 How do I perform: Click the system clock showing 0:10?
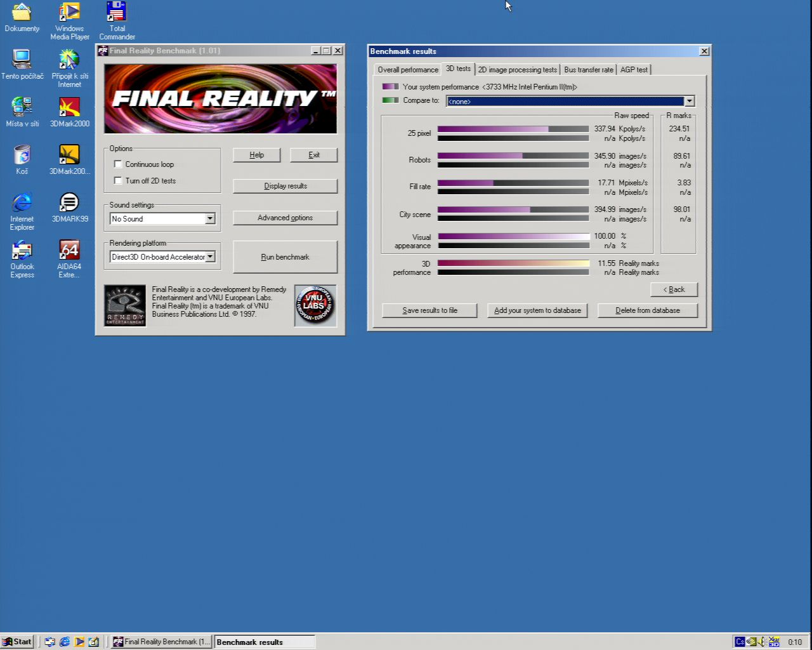coord(795,642)
